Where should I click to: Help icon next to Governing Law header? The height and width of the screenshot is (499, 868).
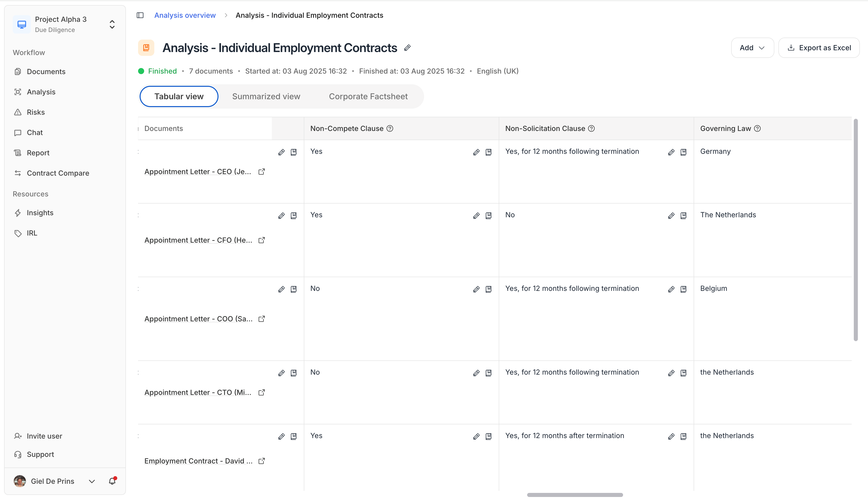pyautogui.click(x=758, y=128)
